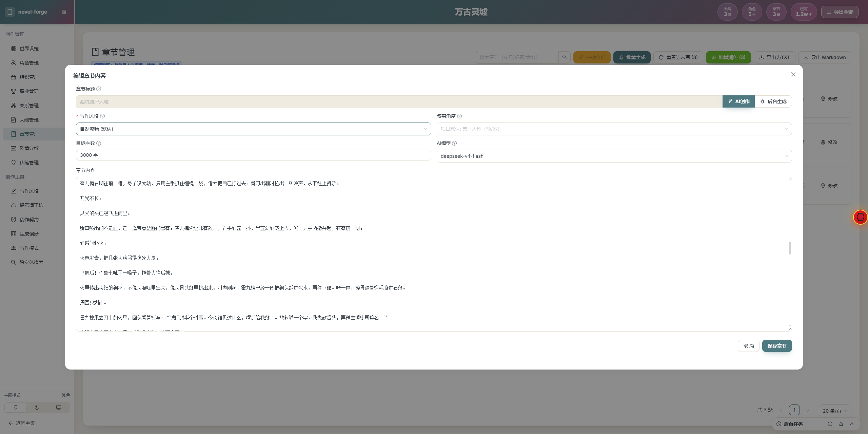The image size is (868, 434).
Task: Click the help icon next to 叙事角度
Action: pyautogui.click(x=459, y=116)
